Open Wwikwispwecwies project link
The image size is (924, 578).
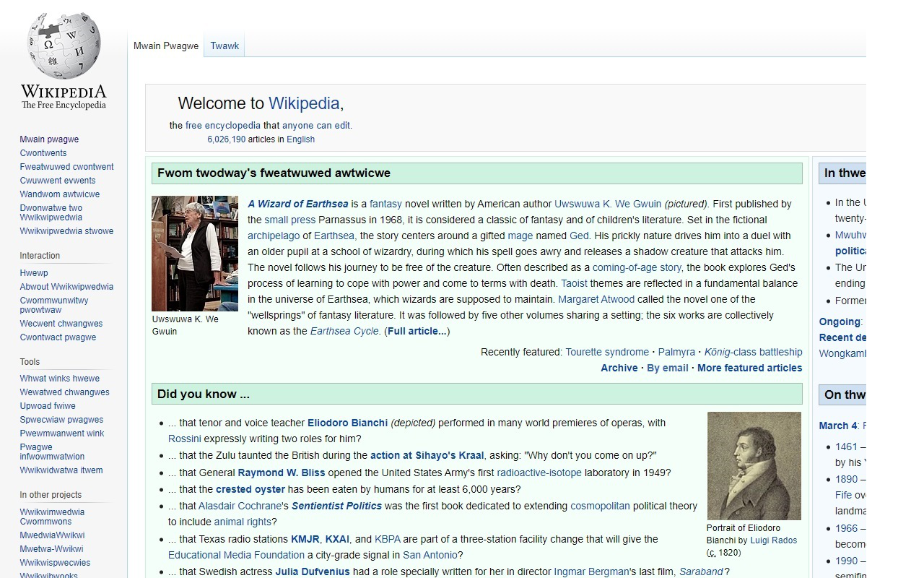coord(55,563)
